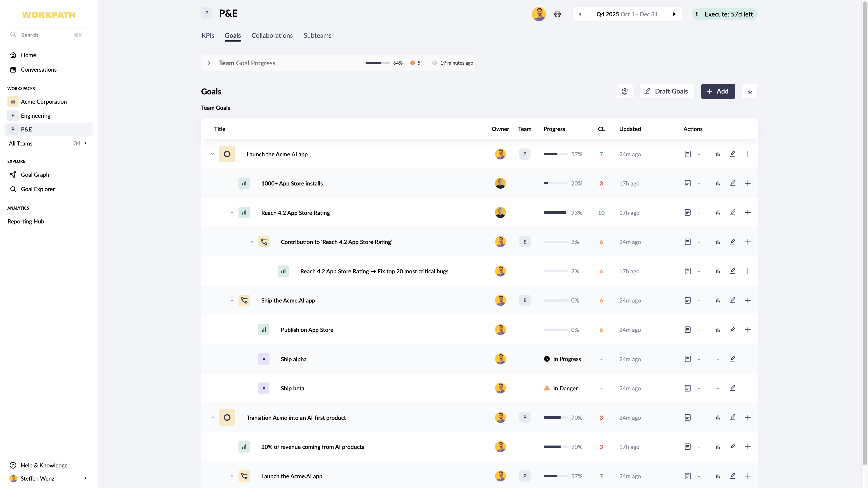Select the Goals tab
The image size is (868, 488).
[233, 36]
